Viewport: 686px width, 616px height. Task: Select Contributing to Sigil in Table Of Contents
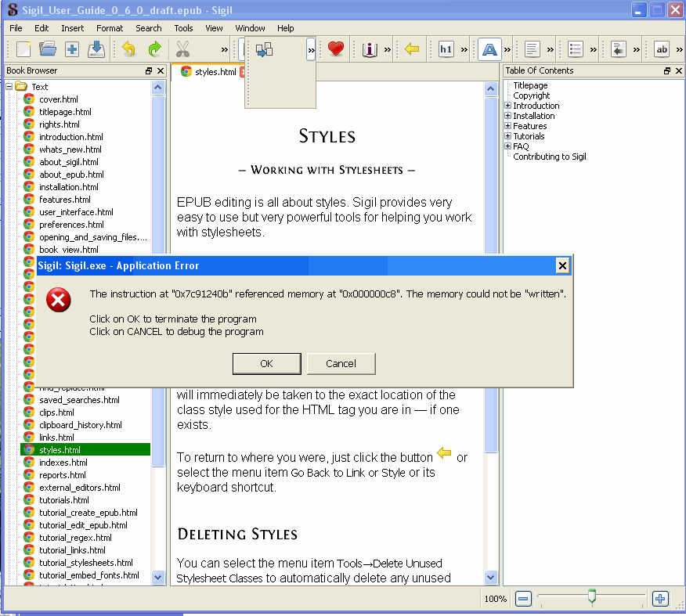[x=550, y=157]
